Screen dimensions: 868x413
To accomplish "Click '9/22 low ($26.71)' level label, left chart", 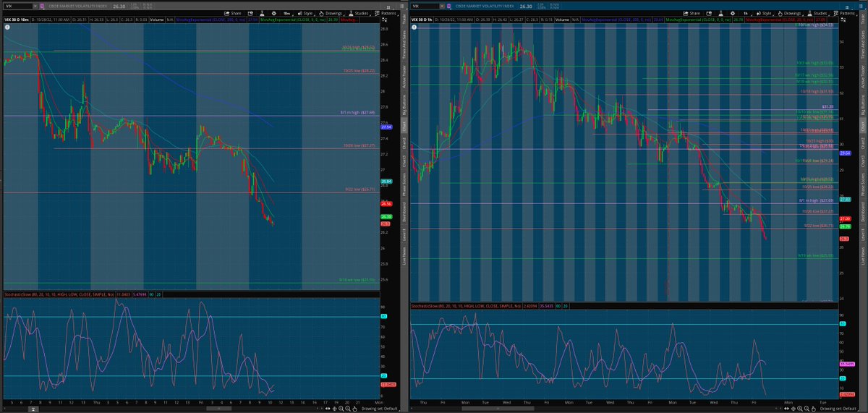I will [359, 190].
